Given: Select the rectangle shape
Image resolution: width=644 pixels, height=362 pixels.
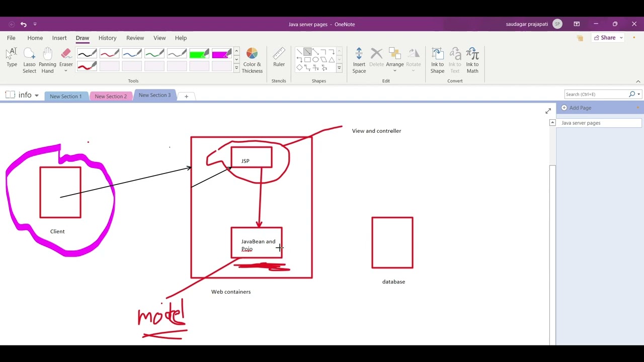Looking at the screenshot, I should pyautogui.click(x=307, y=59).
